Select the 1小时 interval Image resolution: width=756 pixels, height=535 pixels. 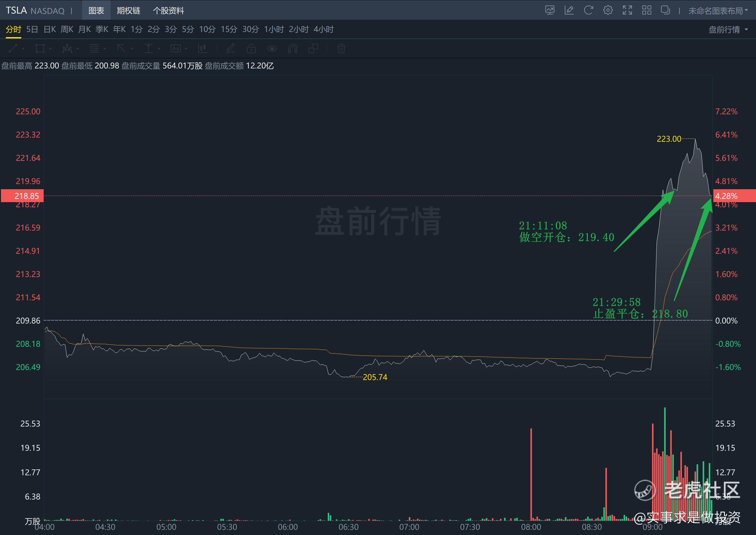coord(274,29)
